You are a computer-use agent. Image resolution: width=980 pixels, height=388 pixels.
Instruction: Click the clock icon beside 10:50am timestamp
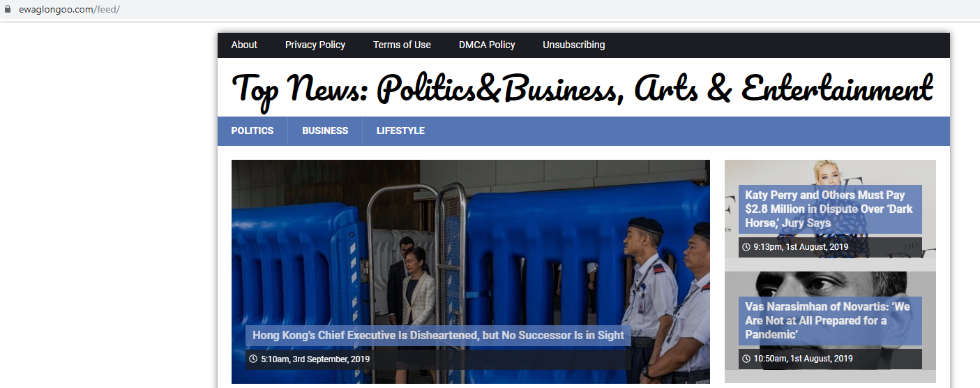click(x=746, y=359)
